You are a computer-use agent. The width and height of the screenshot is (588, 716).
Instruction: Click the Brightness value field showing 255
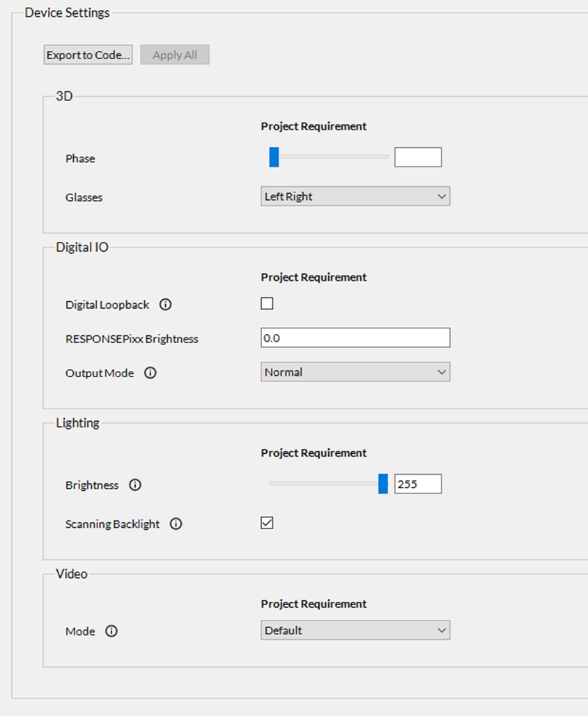pyautogui.click(x=418, y=484)
